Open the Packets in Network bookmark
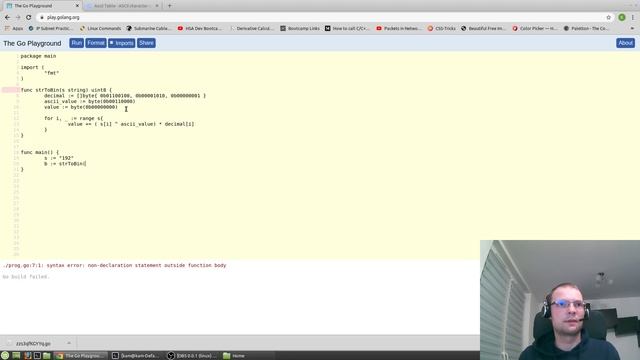Image resolution: width=640 pixels, height=360 pixels. pos(399,29)
